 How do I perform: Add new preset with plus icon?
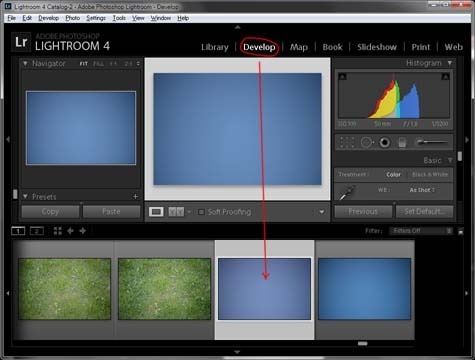[x=135, y=196]
